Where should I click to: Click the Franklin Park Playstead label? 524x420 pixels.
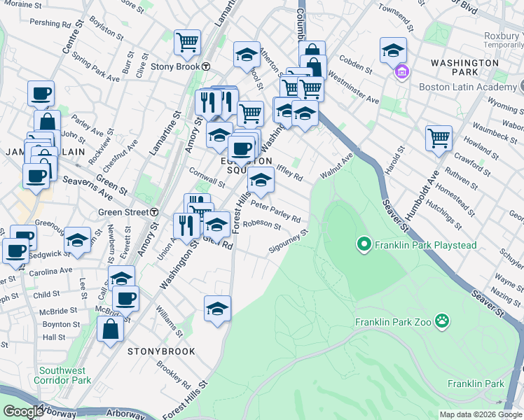425,245
